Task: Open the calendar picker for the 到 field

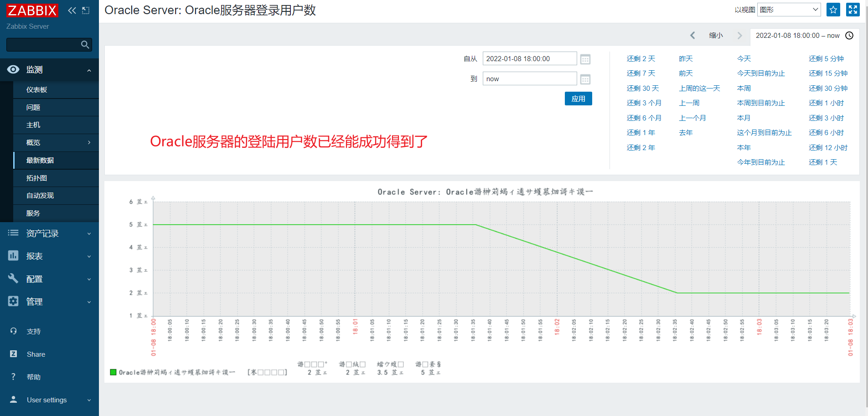Action: tap(585, 79)
